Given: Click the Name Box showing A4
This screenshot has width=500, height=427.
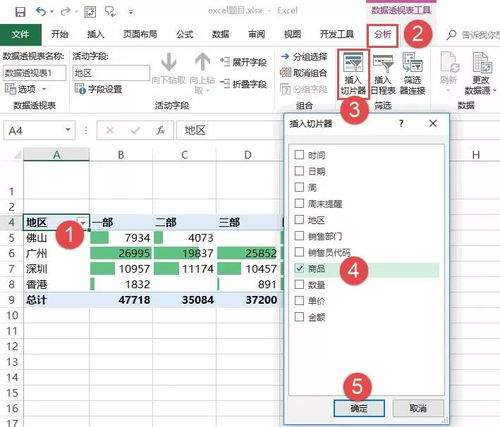Looking at the screenshot, I should [33, 130].
